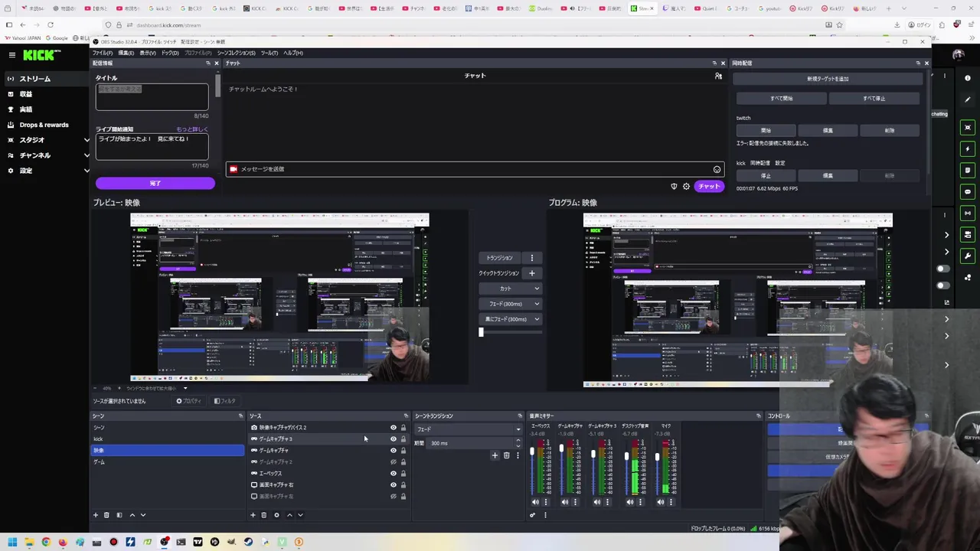Open chat settings gear next to チャット button
The height and width of the screenshot is (551, 980).
pyautogui.click(x=686, y=186)
